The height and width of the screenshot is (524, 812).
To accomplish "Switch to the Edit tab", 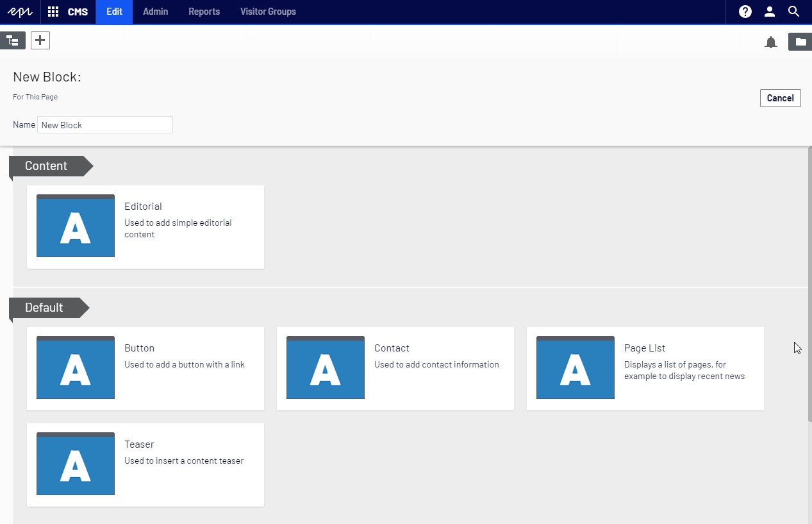I will 114,12.
